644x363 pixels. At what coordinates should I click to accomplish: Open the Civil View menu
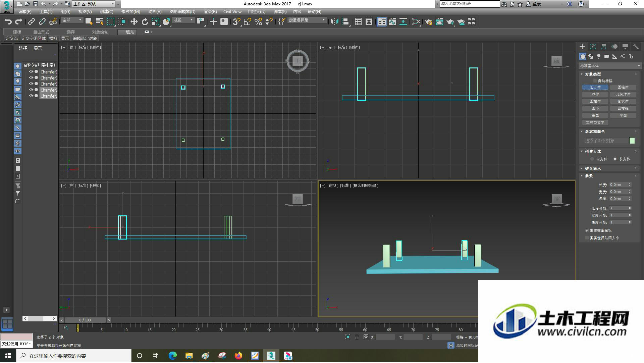[x=232, y=12]
